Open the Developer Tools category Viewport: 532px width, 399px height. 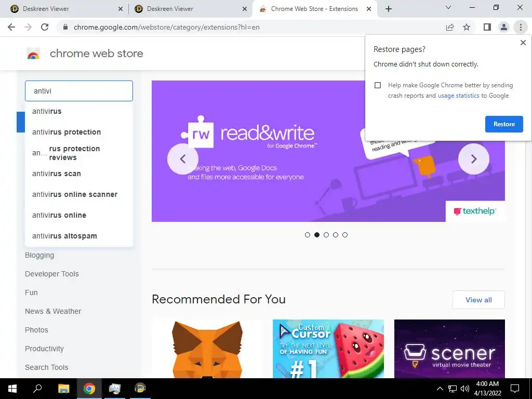[51, 274]
